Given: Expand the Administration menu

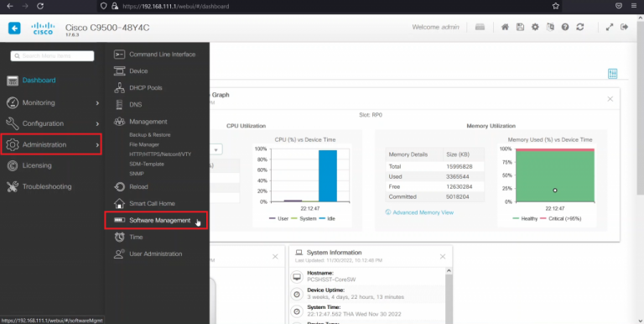Looking at the screenshot, I should pos(51,144).
